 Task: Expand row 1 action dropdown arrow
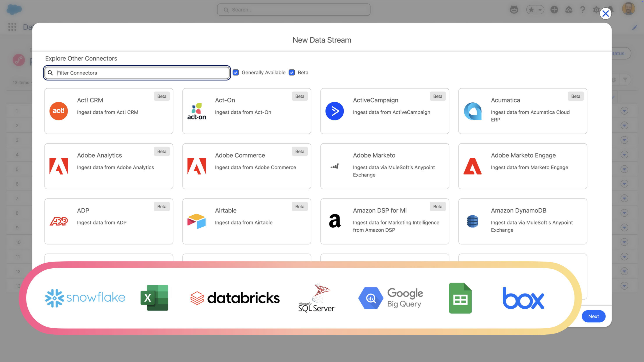pos(624,111)
